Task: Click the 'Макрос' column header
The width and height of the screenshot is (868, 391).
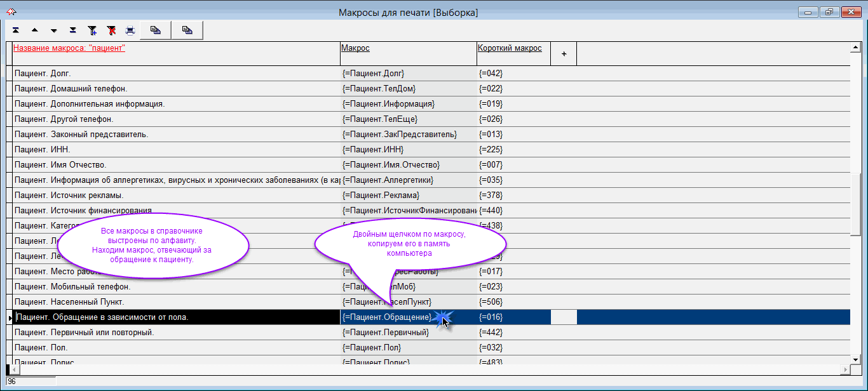Action: point(355,48)
